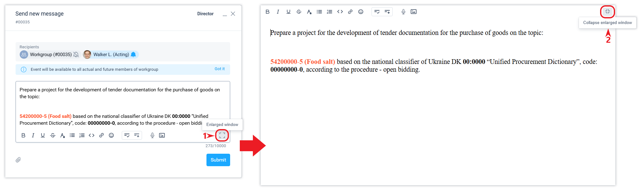Image resolution: width=644 pixels, height=193 pixels.
Task: Apply numbered list in the enlarged editor
Action: (329, 12)
